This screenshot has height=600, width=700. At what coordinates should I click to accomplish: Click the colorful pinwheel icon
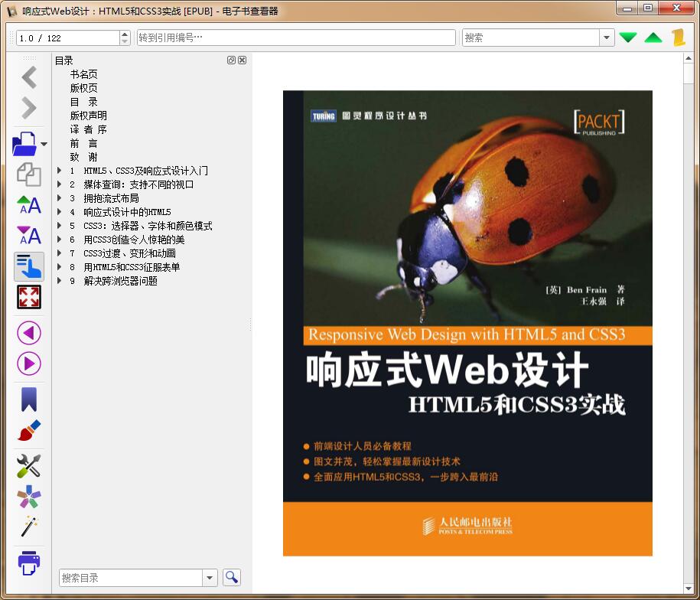click(x=29, y=497)
